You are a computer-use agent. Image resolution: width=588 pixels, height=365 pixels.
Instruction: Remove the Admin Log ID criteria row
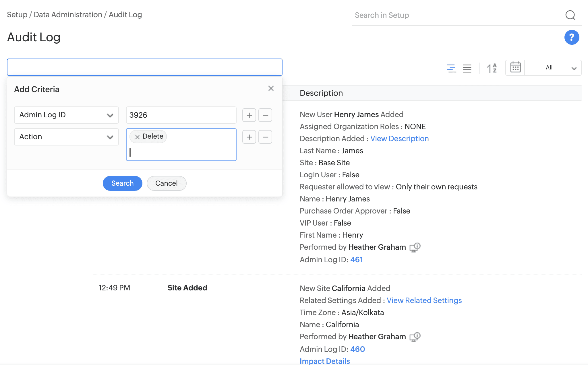(265, 115)
